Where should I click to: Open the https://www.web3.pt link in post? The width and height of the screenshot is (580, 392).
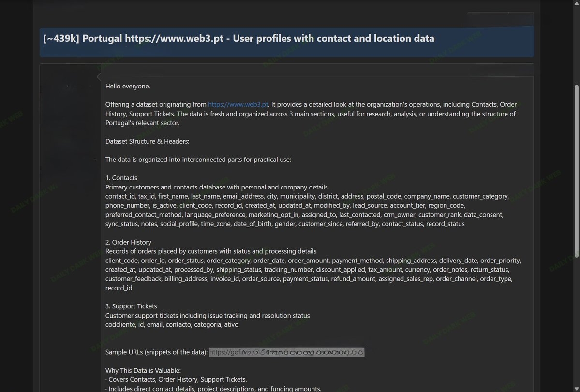click(238, 104)
